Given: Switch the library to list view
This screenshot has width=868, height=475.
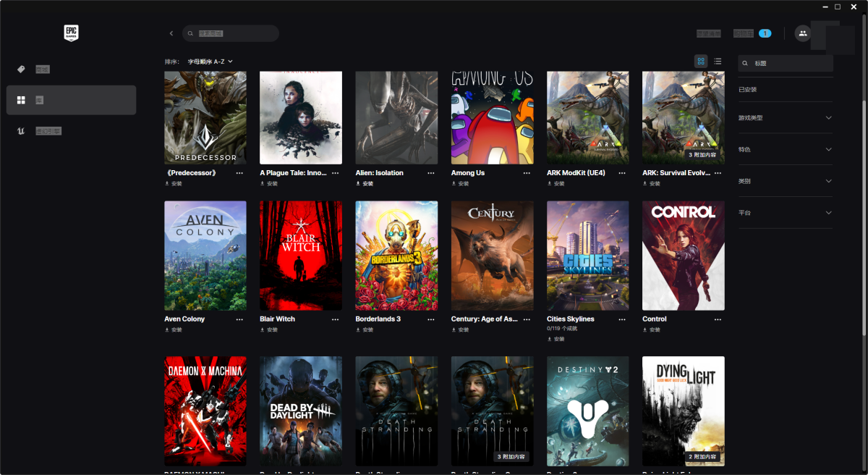Looking at the screenshot, I should pos(718,62).
